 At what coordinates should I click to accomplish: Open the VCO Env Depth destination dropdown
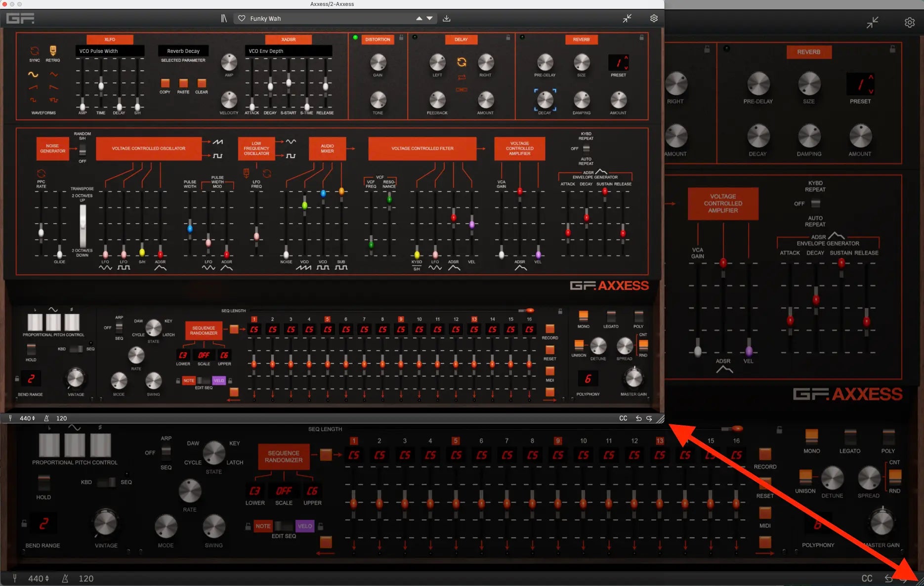coord(288,51)
